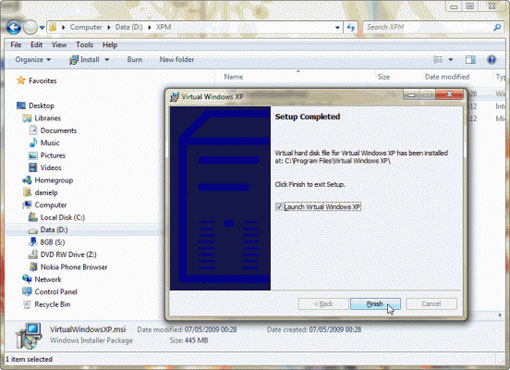Screen dimensions: 510x370
Task: Open the Install dropdown arrow
Action: pos(107,60)
